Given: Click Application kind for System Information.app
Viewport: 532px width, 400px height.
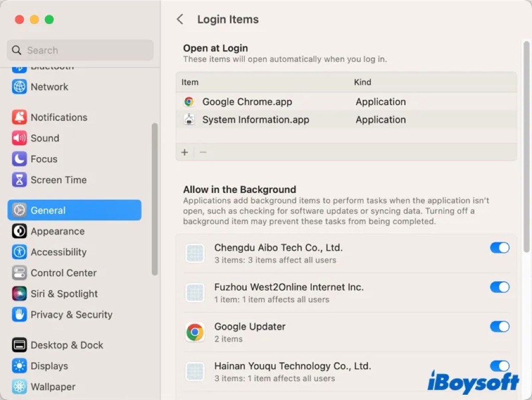Looking at the screenshot, I should tap(381, 120).
